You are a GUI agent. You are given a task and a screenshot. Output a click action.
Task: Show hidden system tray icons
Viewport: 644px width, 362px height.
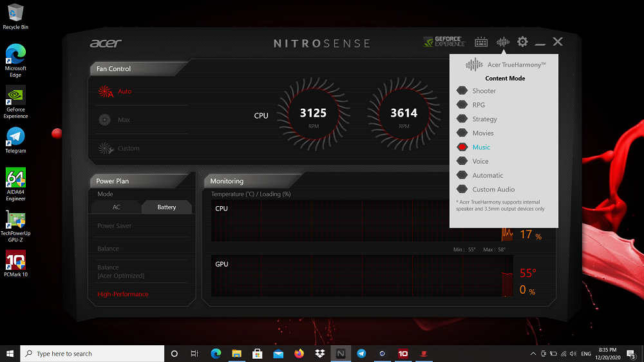tap(533, 354)
